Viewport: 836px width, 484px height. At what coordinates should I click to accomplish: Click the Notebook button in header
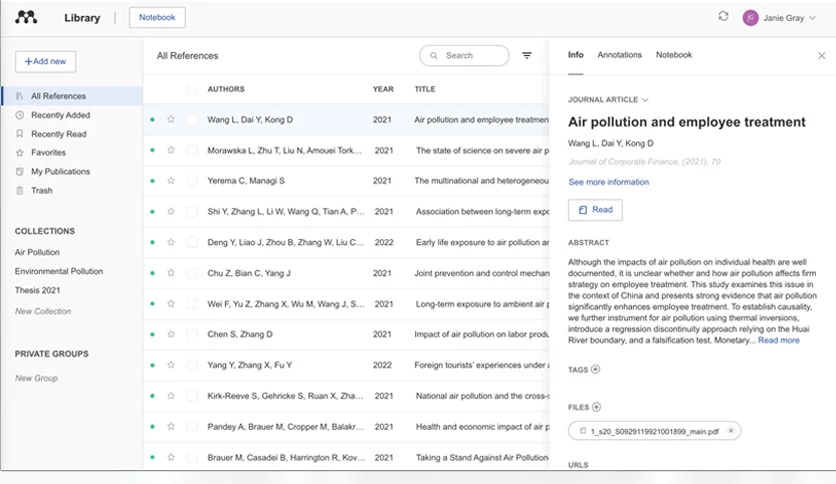pyautogui.click(x=157, y=18)
